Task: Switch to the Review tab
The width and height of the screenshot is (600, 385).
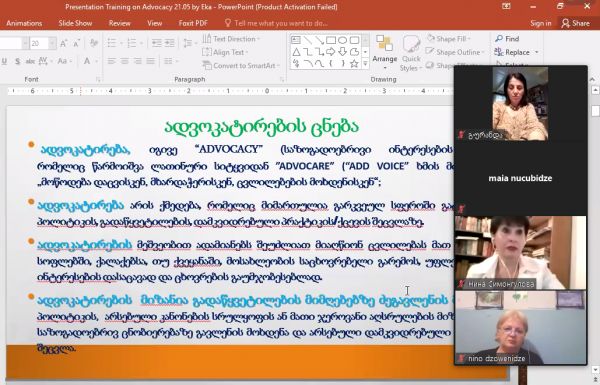Action: click(x=119, y=23)
